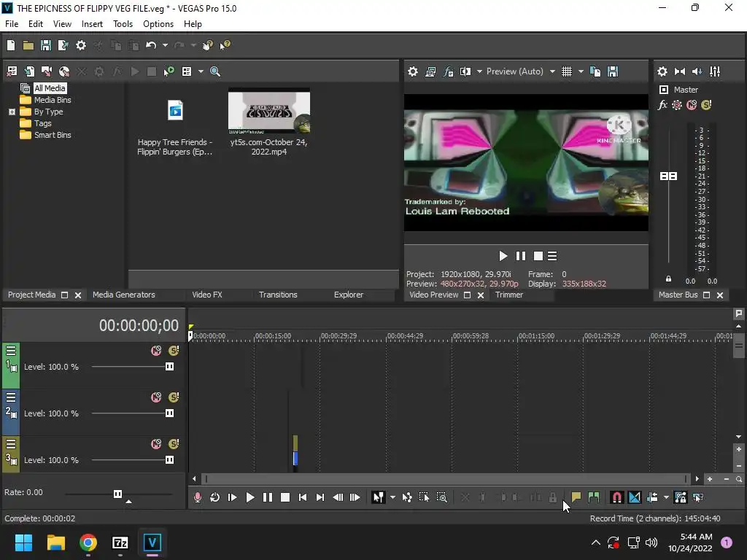Open the Insert menu
The image size is (747, 560).
pos(92,24)
